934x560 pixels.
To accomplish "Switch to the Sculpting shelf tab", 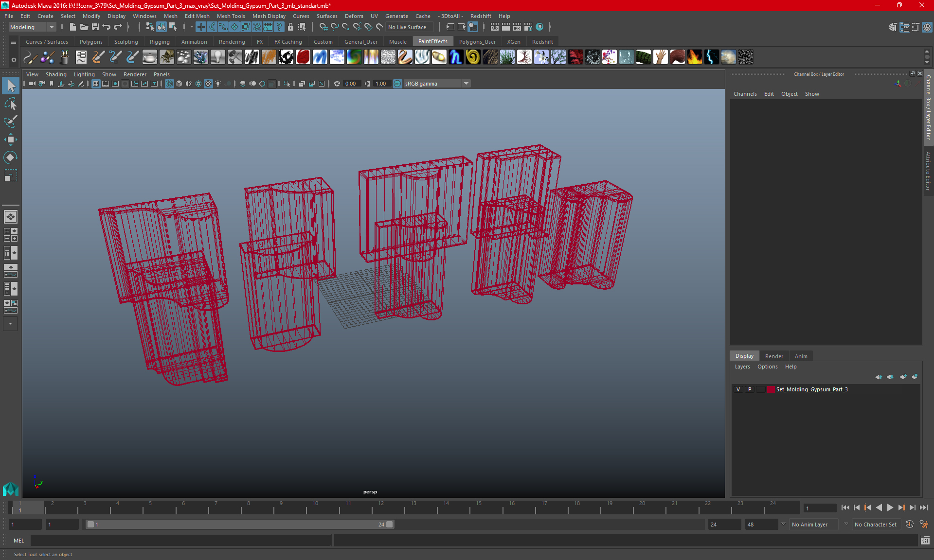I will pos(126,42).
